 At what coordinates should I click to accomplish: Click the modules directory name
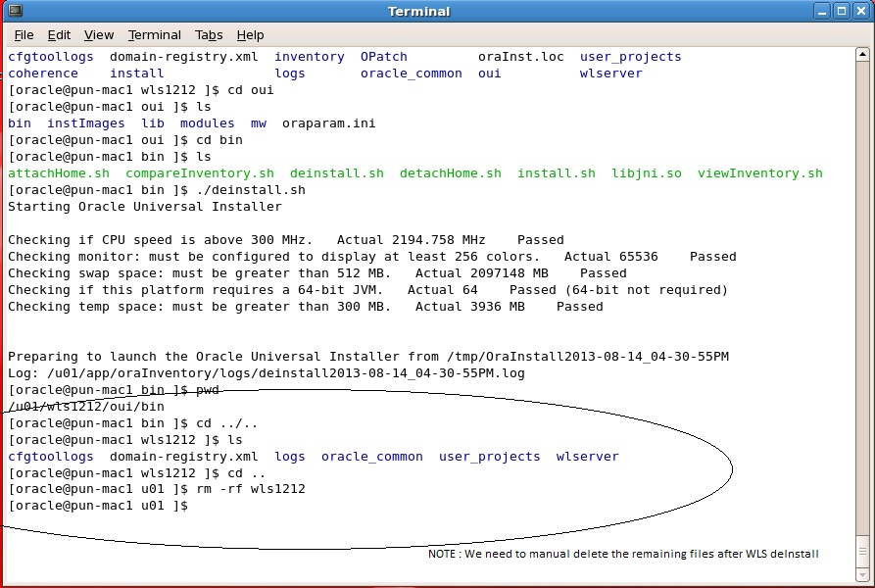pos(207,123)
